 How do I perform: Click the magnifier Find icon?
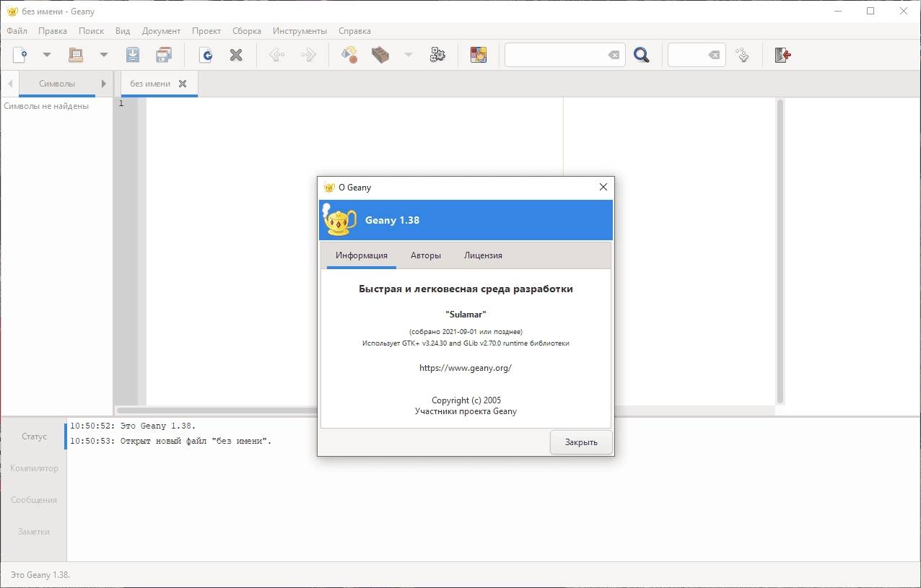coord(642,55)
